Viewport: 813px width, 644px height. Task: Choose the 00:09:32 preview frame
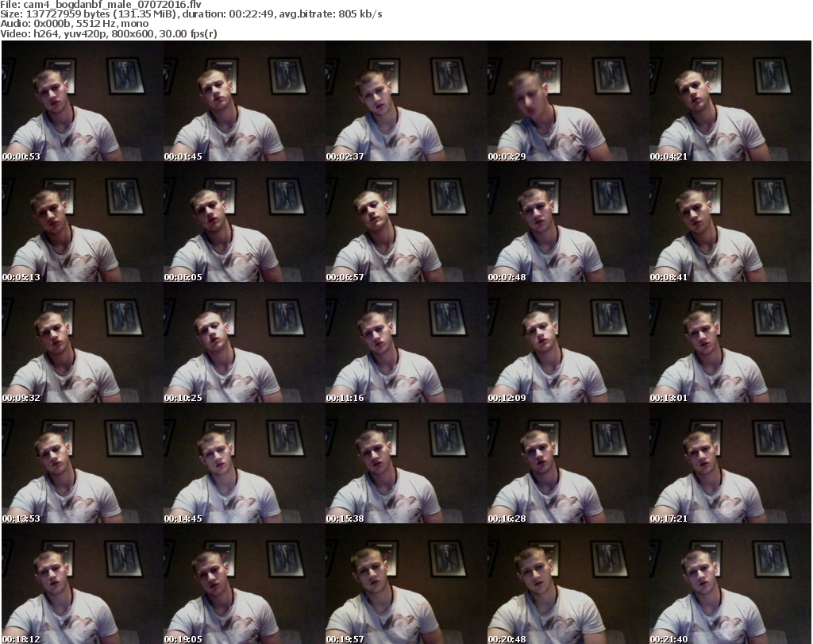tap(83, 343)
